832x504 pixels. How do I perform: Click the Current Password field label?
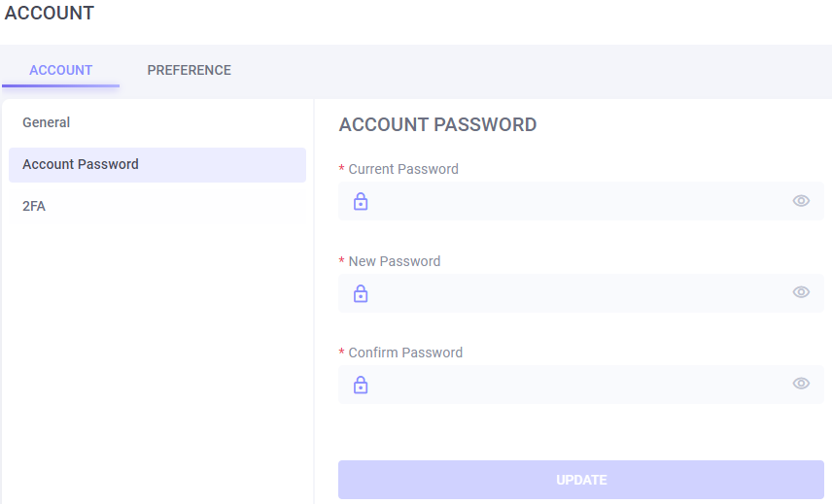tap(403, 169)
